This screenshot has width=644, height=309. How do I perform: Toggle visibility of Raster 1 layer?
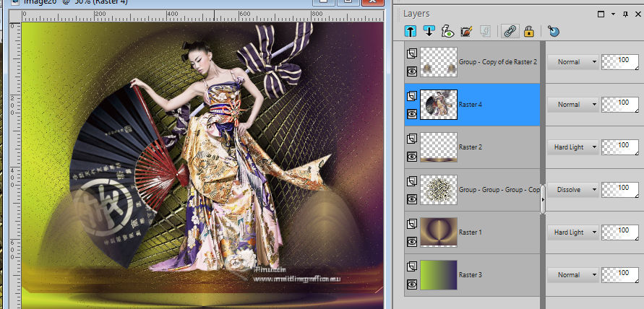411,241
